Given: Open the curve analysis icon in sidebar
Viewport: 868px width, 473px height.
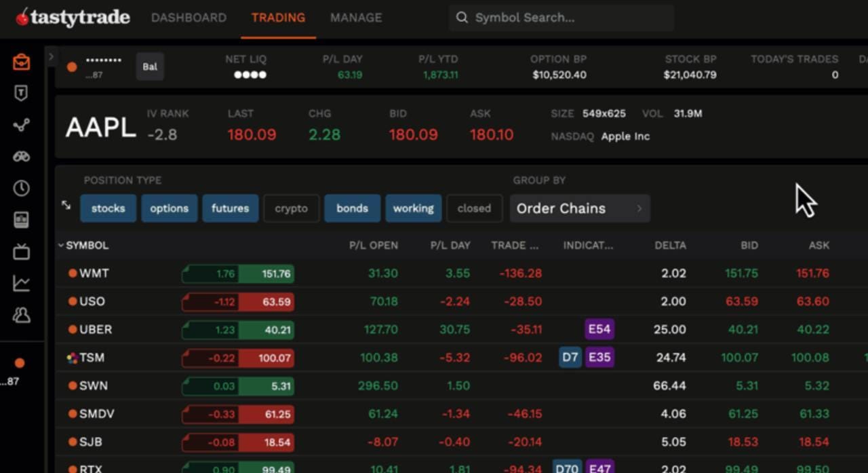Looking at the screenshot, I should [x=21, y=126].
